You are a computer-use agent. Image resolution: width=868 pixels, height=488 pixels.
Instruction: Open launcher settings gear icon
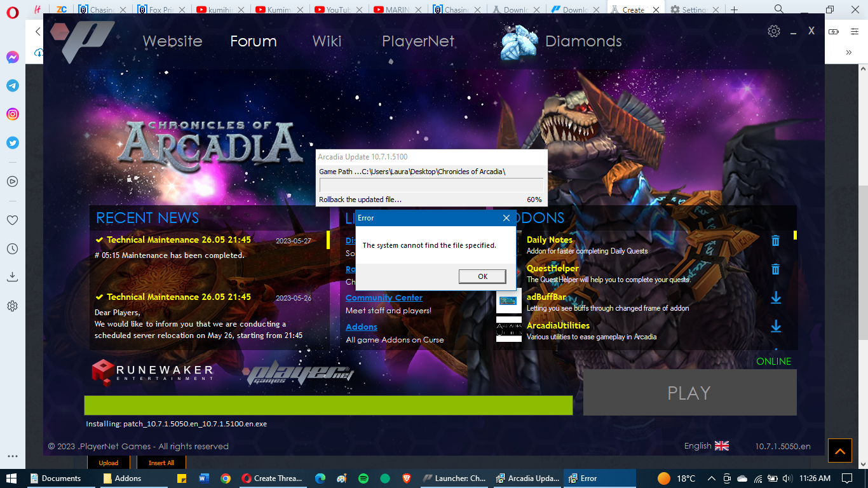[773, 31]
